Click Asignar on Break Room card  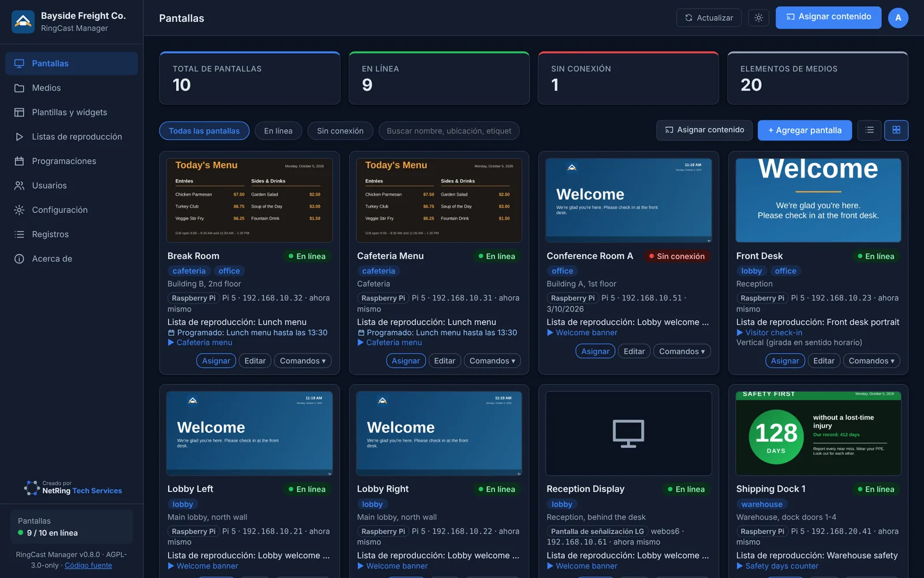(x=216, y=361)
